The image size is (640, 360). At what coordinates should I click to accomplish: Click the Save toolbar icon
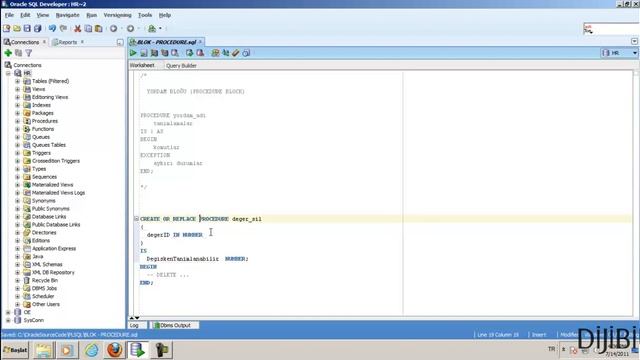point(27,29)
